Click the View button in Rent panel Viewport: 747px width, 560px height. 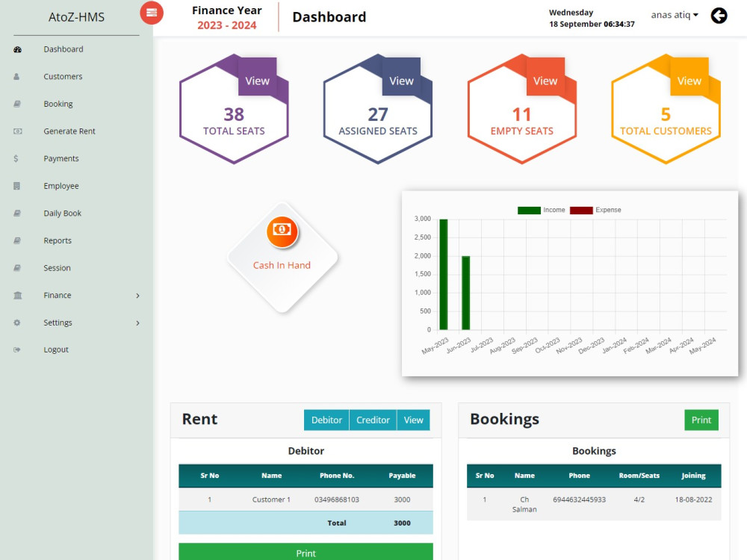click(x=413, y=420)
